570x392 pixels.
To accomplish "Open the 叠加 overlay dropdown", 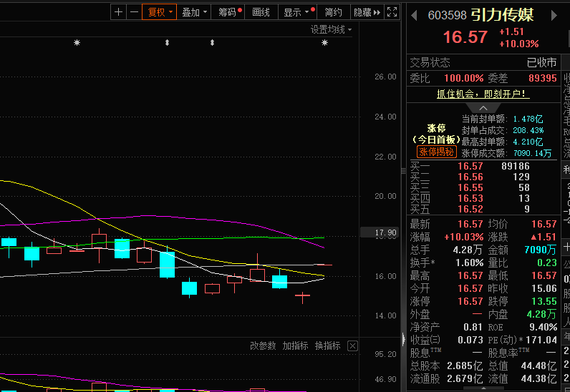I will click(x=194, y=12).
